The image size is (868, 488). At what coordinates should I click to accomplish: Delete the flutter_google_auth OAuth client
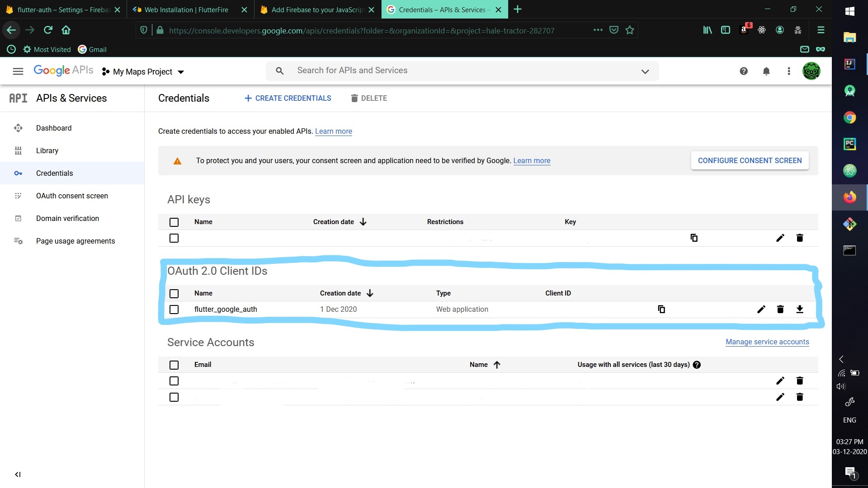[780, 309]
